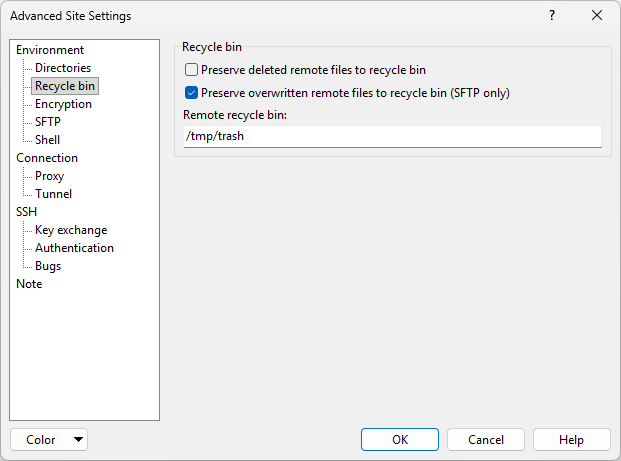Close the Advanced Site Settings dialog
This screenshot has height=461, width=621.
pyautogui.click(x=597, y=16)
